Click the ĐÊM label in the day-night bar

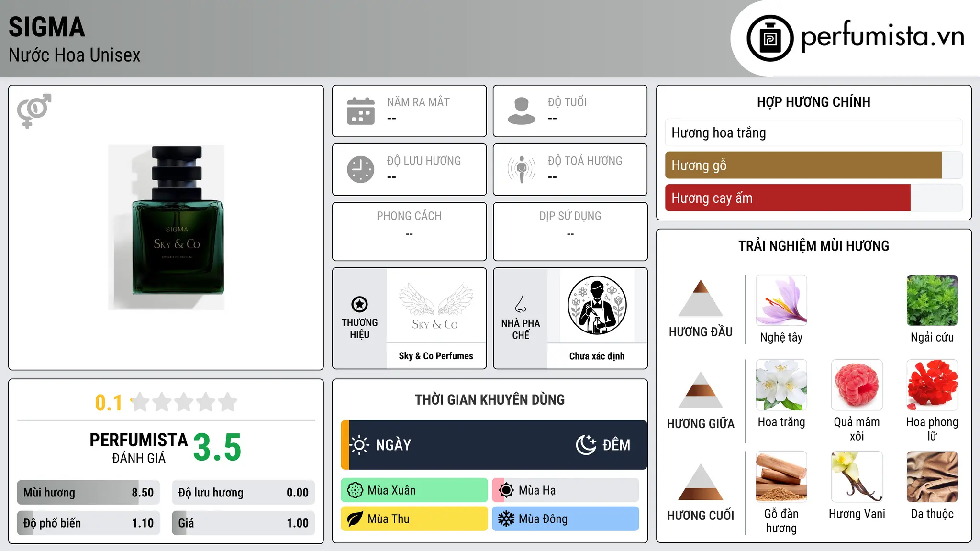pyautogui.click(x=616, y=445)
